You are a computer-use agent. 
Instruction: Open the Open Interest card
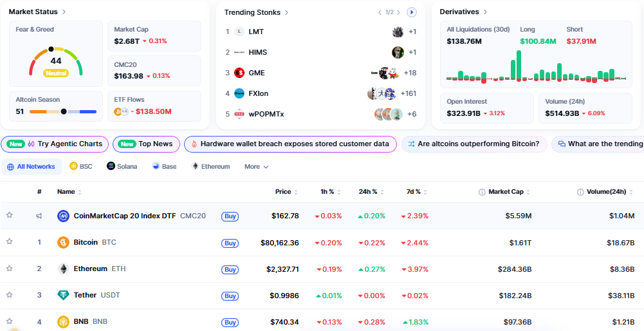pyautogui.click(x=486, y=108)
